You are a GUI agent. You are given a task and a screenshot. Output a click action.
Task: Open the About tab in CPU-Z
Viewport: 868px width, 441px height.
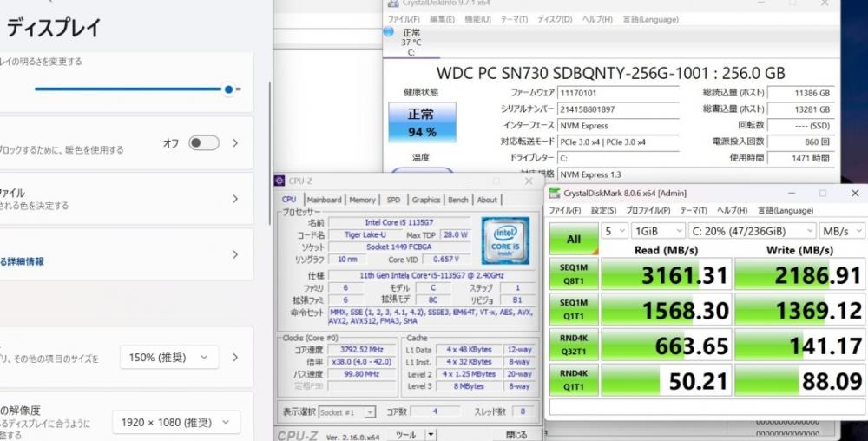pos(487,200)
